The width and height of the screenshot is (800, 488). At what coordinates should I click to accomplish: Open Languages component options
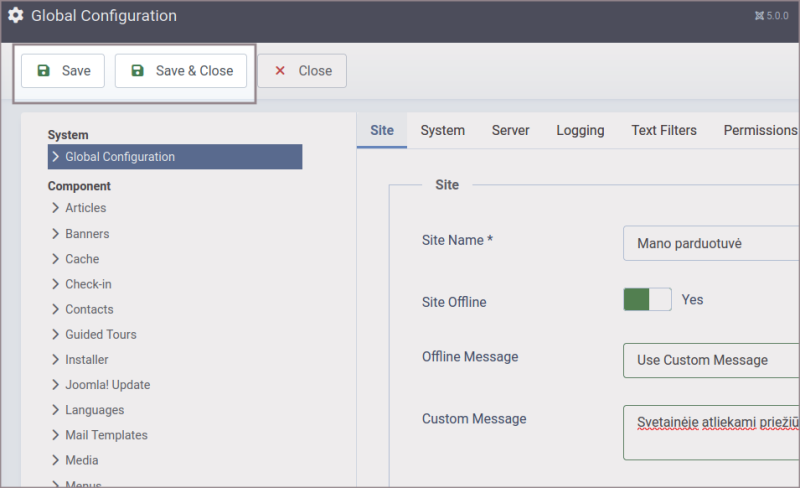pyautogui.click(x=94, y=410)
